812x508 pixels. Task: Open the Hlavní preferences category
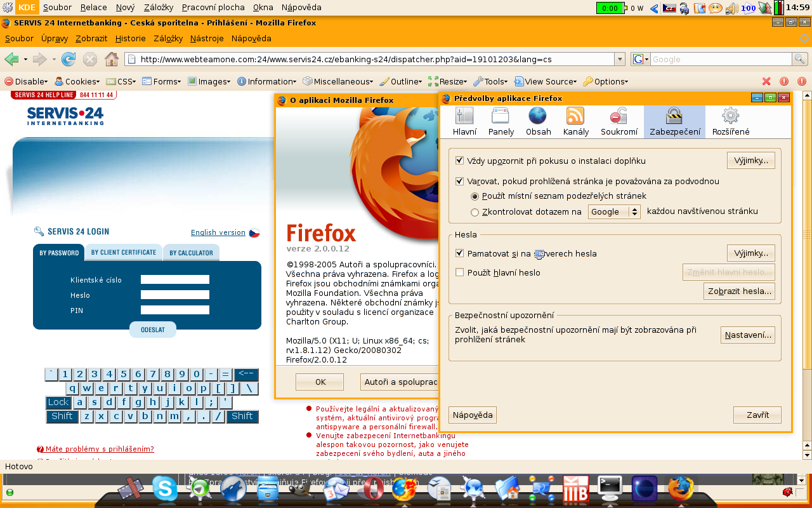(x=465, y=121)
